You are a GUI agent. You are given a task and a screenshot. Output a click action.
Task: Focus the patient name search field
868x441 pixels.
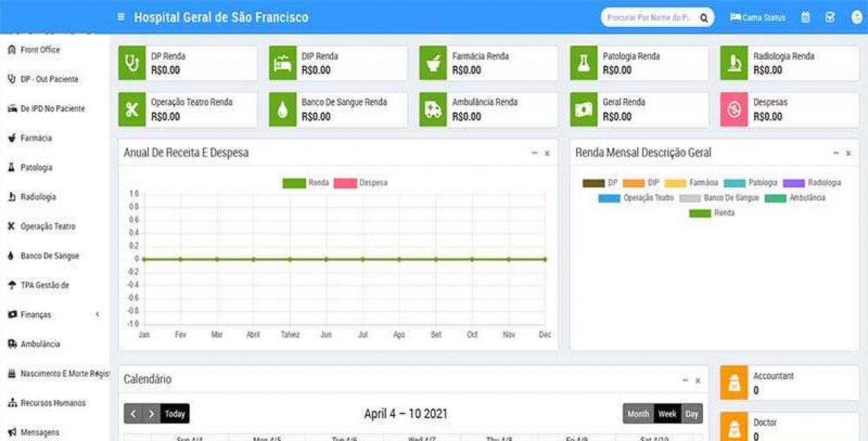click(x=650, y=18)
